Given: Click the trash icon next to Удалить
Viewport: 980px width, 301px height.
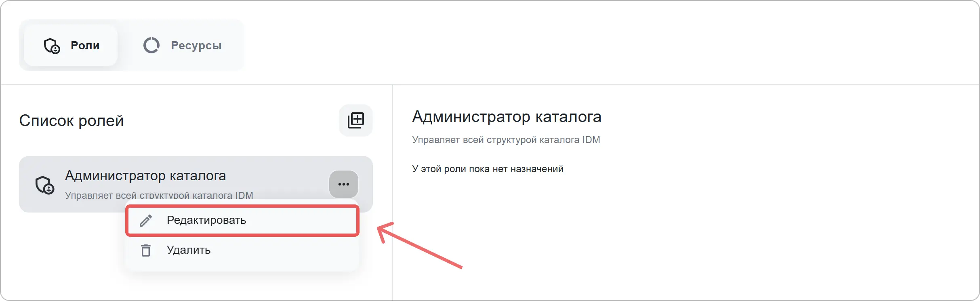Looking at the screenshot, I should pos(146,250).
